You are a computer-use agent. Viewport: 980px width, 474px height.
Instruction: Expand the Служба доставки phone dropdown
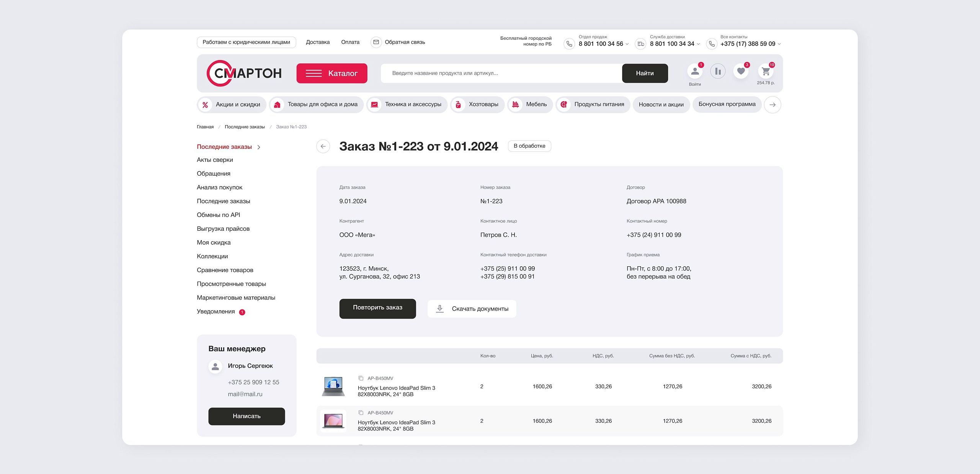pyautogui.click(x=698, y=44)
